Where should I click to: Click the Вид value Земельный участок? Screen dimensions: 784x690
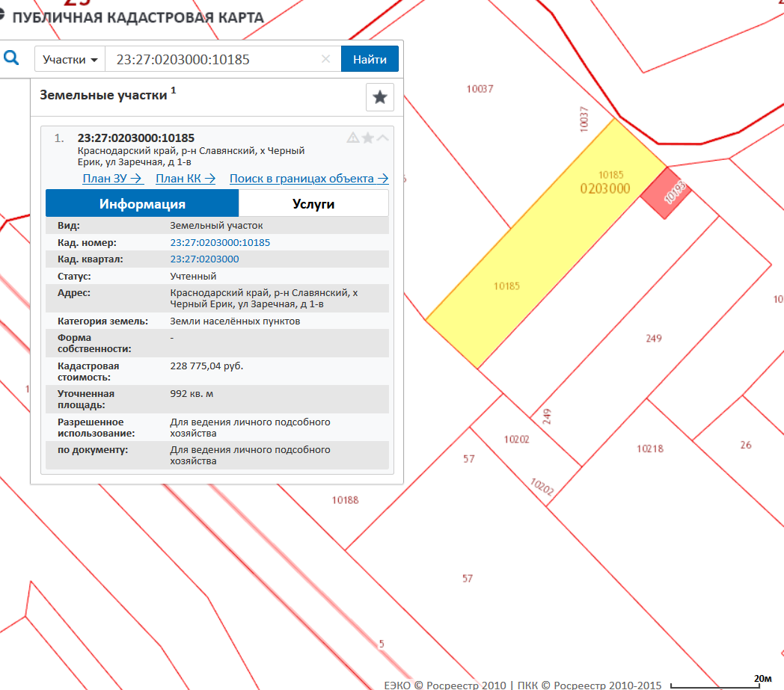click(216, 225)
